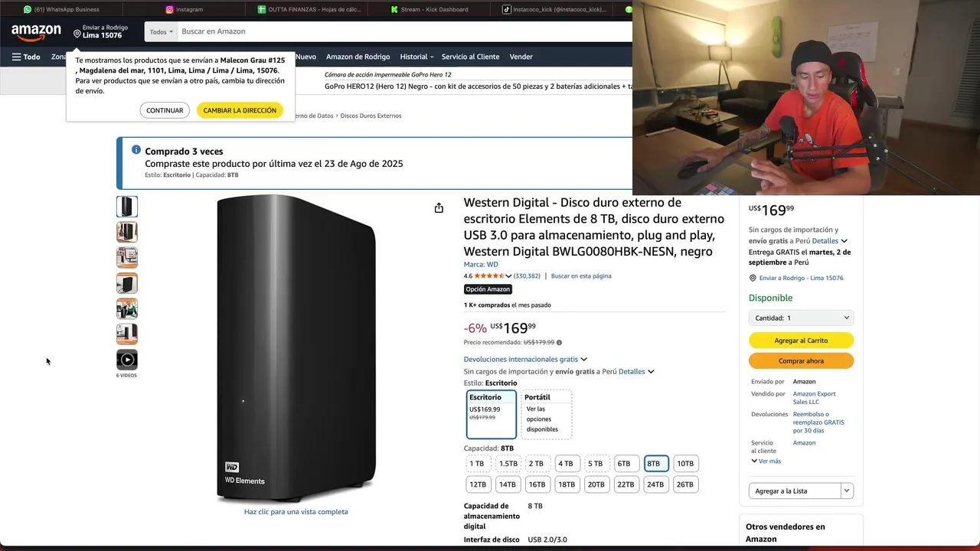Open Amazon Export Sales LLC seller link
The height and width of the screenshot is (551, 980).
814,398
